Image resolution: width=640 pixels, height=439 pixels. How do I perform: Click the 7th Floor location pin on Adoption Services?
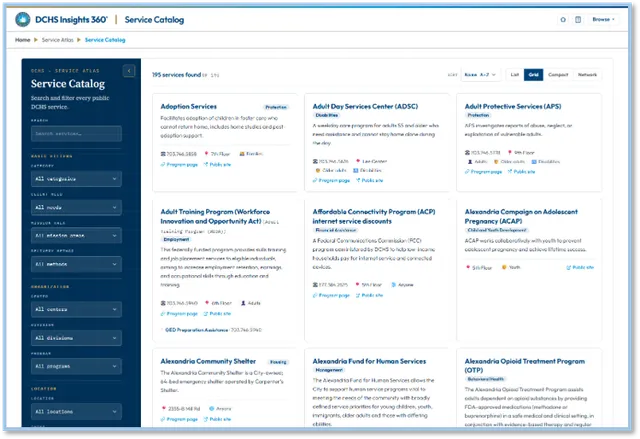pos(207,154)
